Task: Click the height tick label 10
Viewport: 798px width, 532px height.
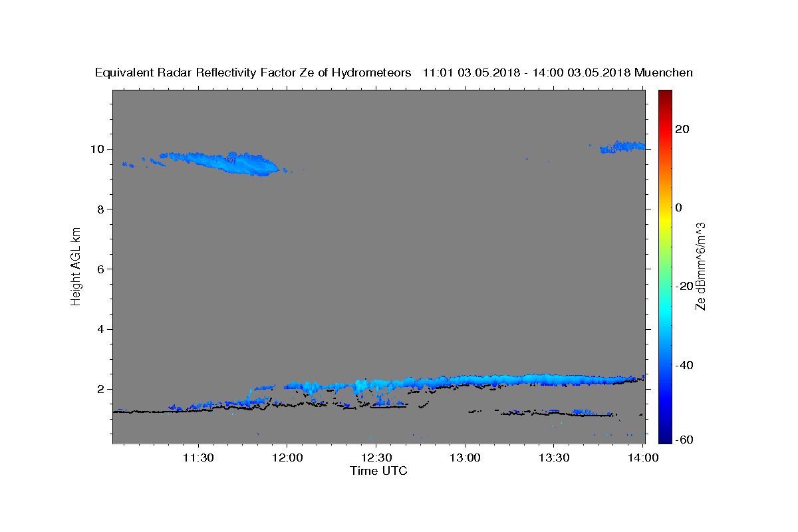Action: click(99, 149)
